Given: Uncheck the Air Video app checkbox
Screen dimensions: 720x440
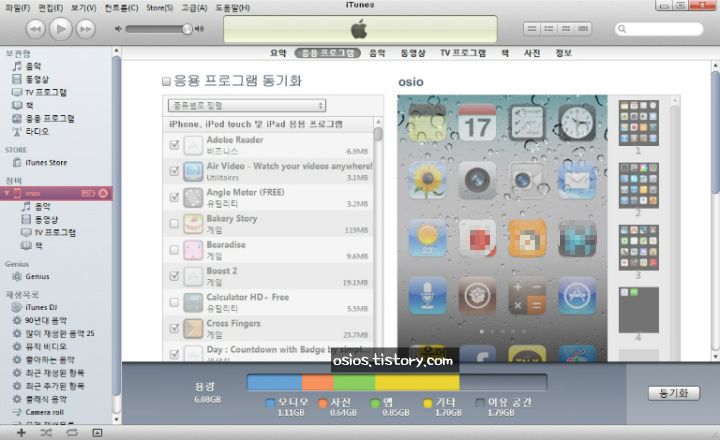Looking at the screenshot, I should click(x=174, y=171).
